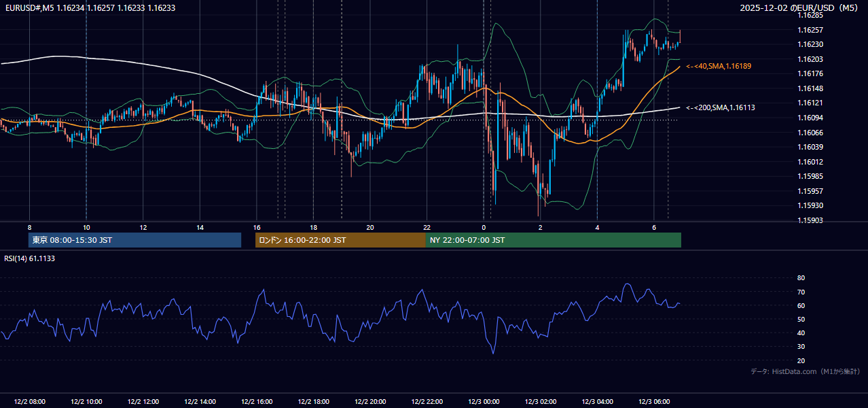Screen dimensions: 868x408
Task: Click the hour label 14 under price chart
Action: [x=200, y=226]
